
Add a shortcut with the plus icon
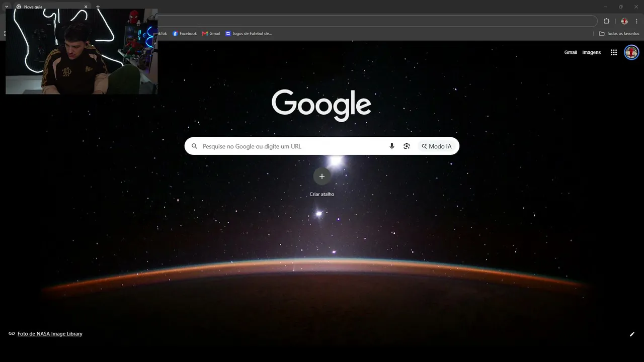pos(322,176)
